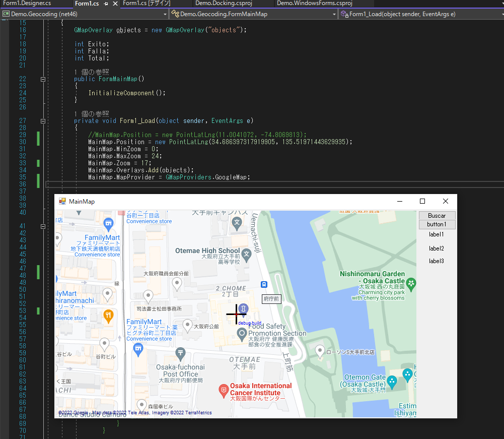Click the MainMap form icon in its title bar
The height and width of the screenshot is (439, 504).
[x=62, y=201]
